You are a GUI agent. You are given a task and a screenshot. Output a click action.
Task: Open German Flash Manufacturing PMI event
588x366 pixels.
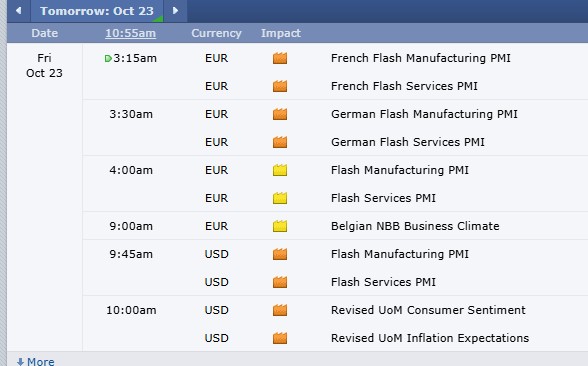[x=424, y=114]
